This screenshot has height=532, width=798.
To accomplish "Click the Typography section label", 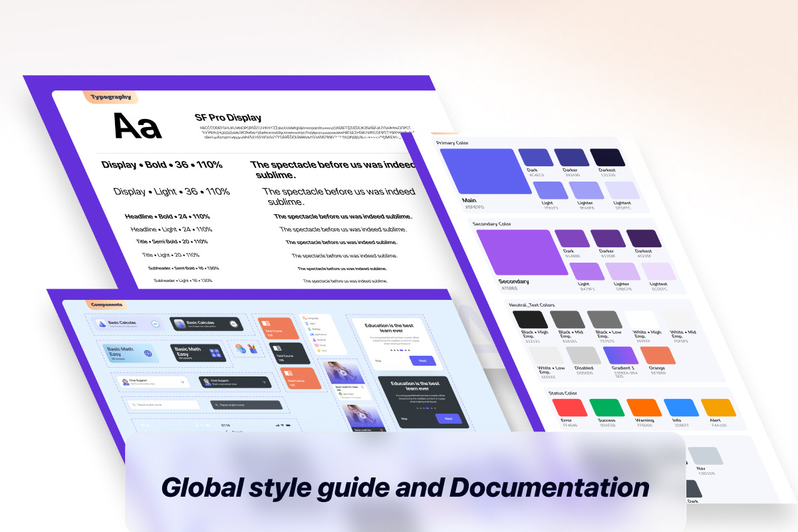I will 111,97.
